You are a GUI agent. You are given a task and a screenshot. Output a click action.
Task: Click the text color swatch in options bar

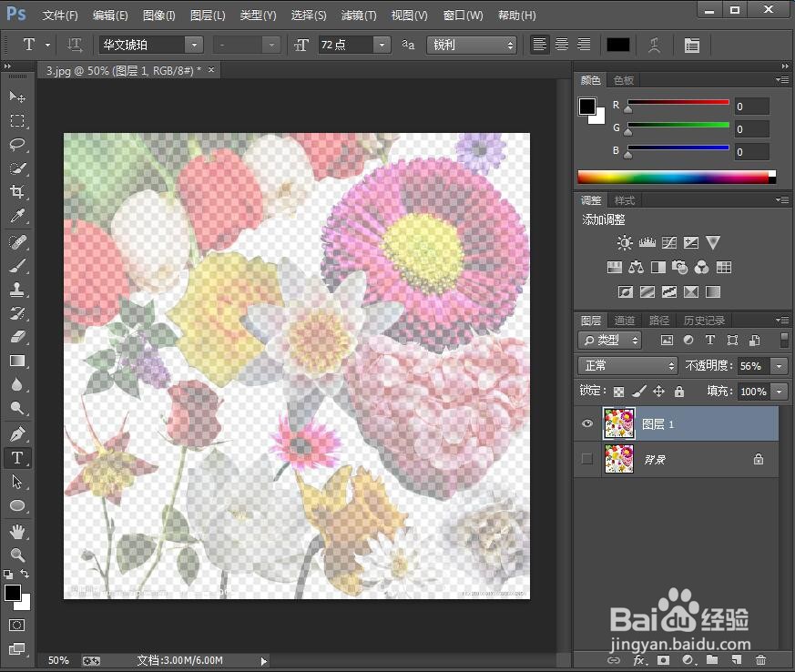coord(618,45)
